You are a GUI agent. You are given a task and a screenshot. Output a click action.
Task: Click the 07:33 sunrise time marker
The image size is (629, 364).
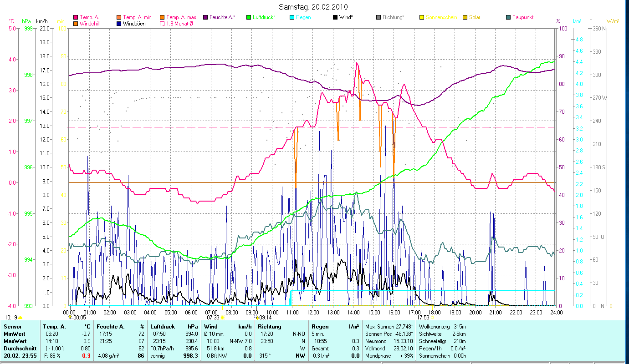pos(213,318)
